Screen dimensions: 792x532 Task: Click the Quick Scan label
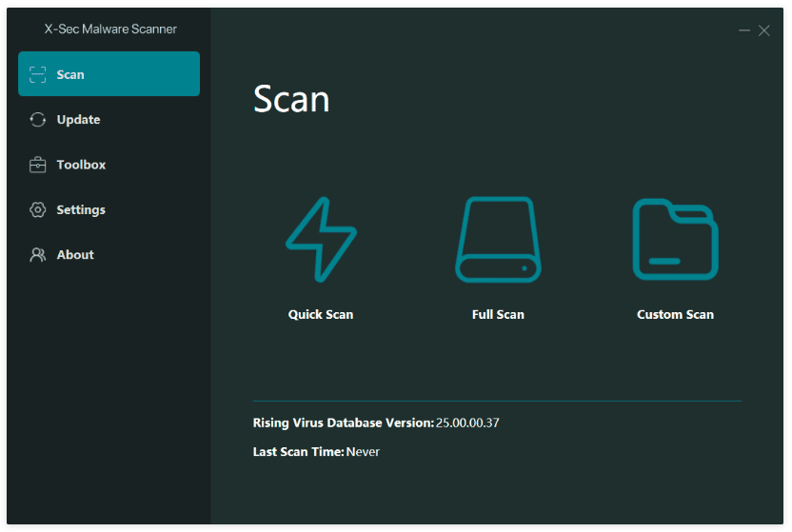click(321, 314)
